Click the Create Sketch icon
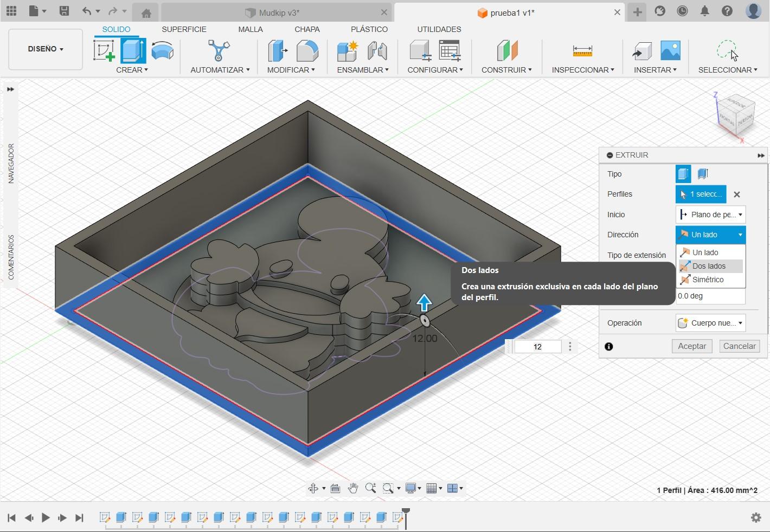This screenshot has height=532, width=770. (x=104, y=51)
